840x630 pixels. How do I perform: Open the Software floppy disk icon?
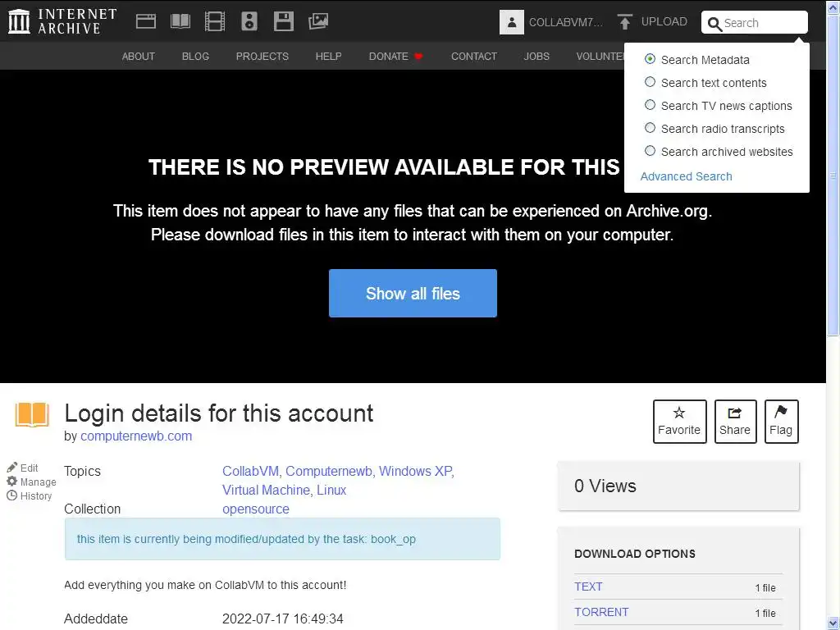pos(283,21)
